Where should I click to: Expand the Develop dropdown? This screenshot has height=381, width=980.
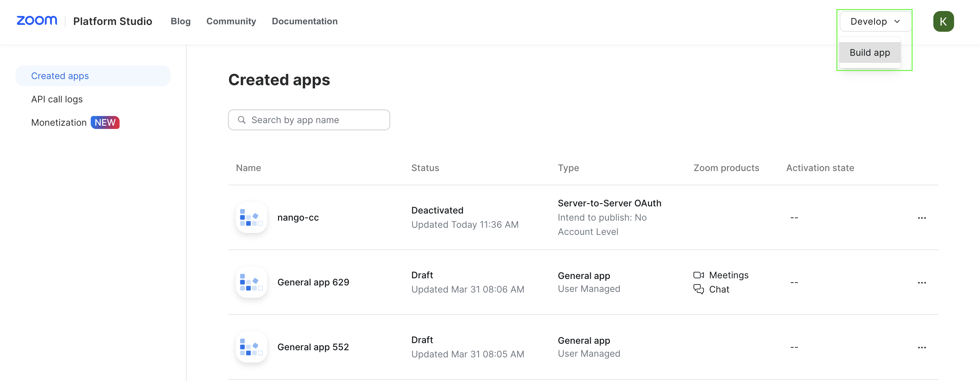pos(875,21)
